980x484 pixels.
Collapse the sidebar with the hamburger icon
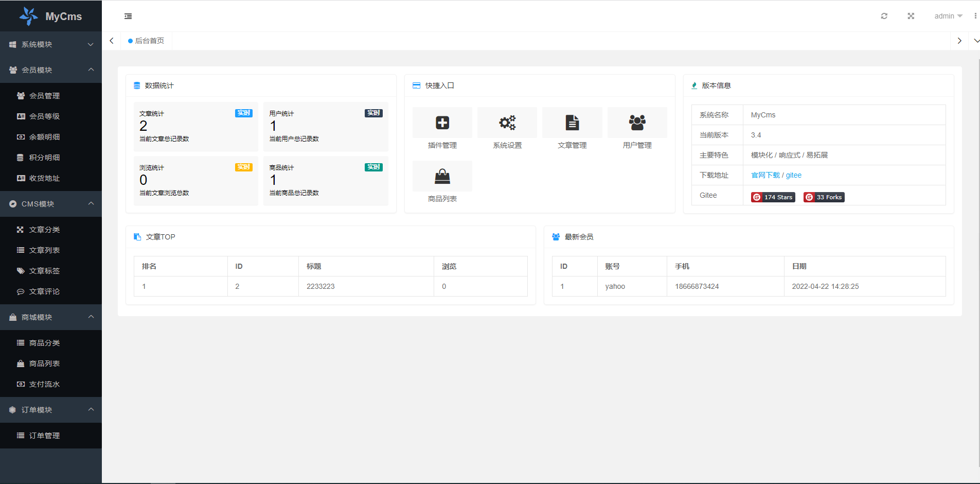click(x=128, y=16)
